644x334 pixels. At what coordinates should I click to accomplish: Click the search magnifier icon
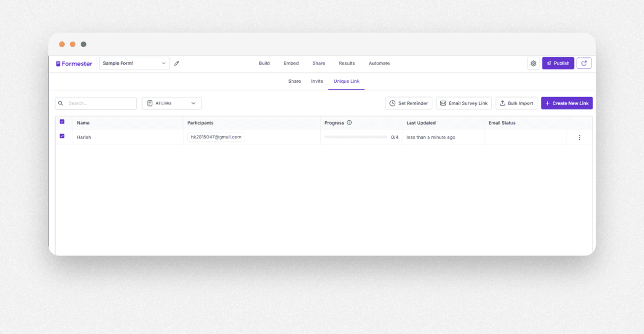[61, 103]
